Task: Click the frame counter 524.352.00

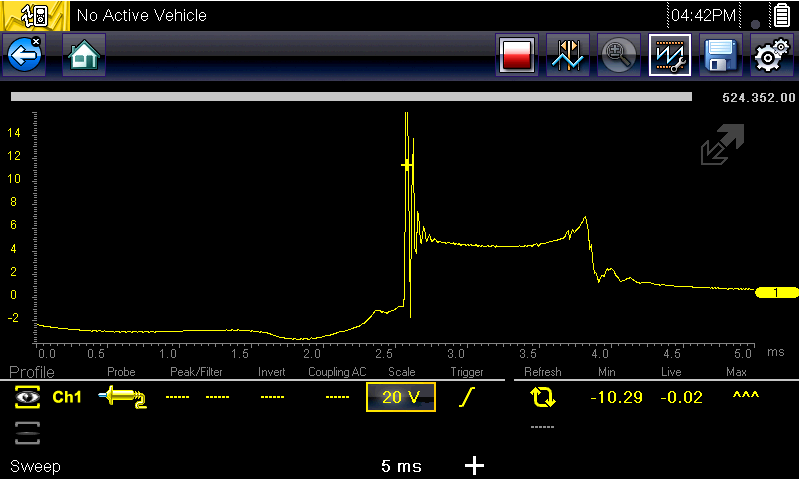Action: 759,97
